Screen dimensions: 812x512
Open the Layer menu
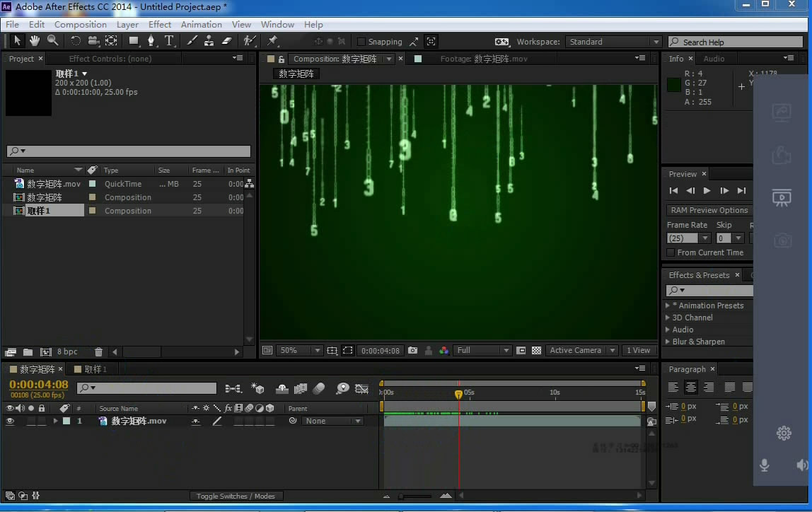tap(127, 24)
